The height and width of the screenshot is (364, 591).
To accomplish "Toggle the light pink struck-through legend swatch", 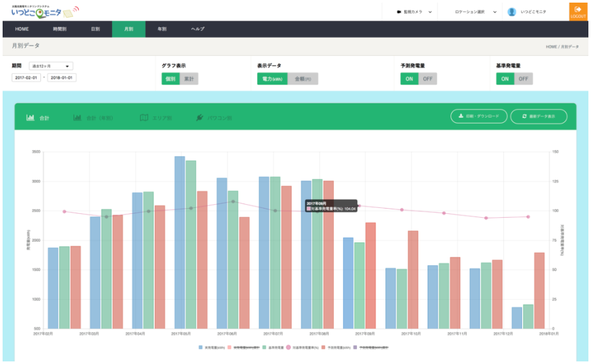I will 230,347.
